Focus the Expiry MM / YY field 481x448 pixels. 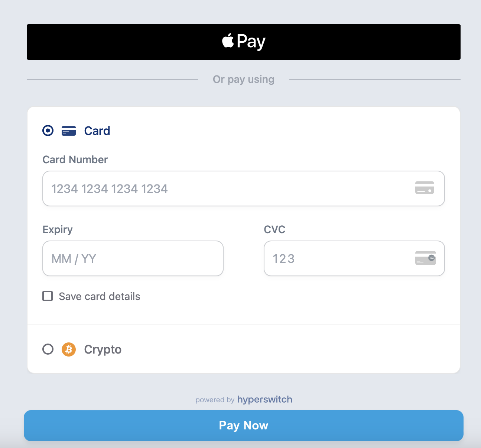pos(133,258)
